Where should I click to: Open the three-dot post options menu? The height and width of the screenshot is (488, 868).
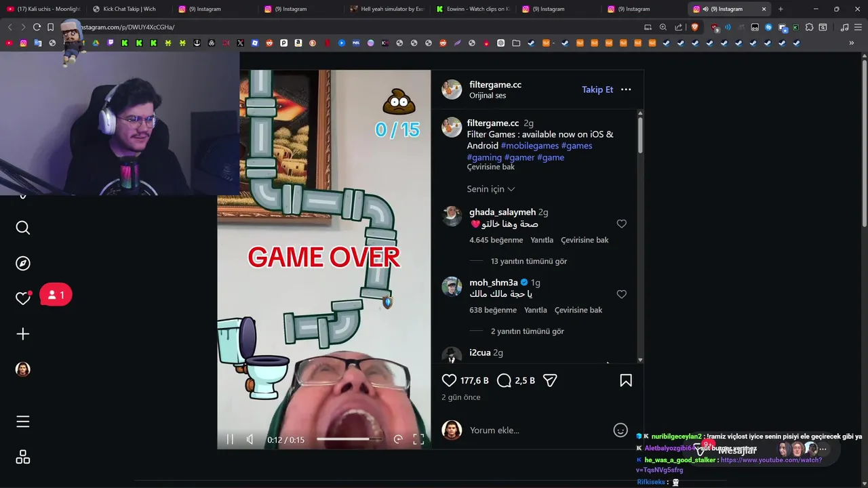pyautogui.click(x=626, y=89)
